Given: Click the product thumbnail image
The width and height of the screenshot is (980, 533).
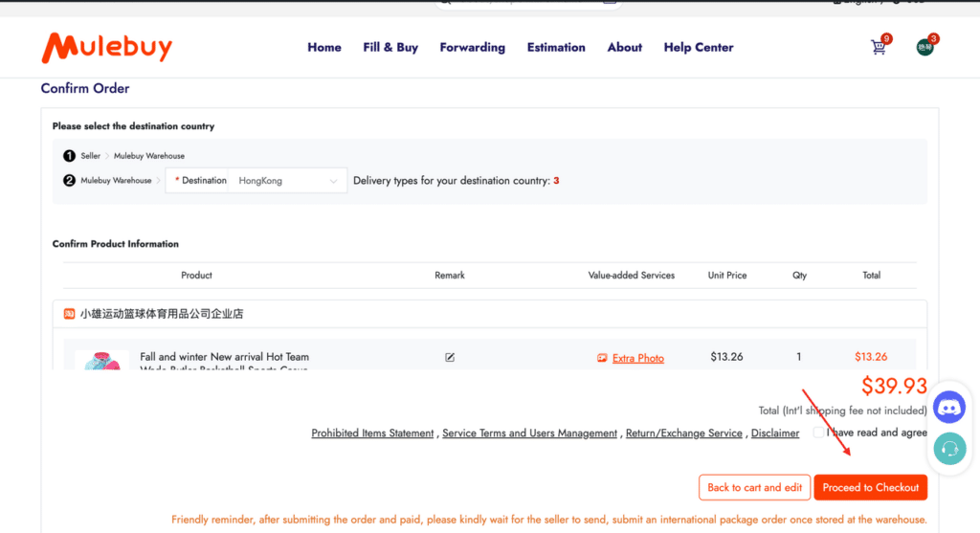Looking at the screenshot, I should point(101,361).
